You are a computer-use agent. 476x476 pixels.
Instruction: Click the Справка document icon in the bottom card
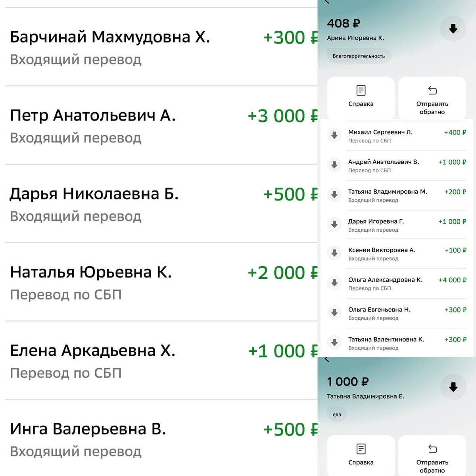tap(361, 449)
